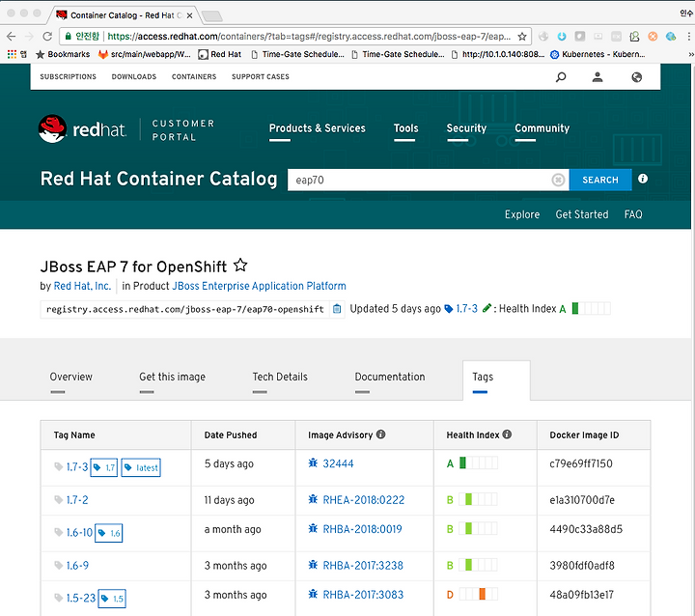The image size is (695, 616).
Task: Click pencil icon before Health Index
Action: click(x=486, y=308)
